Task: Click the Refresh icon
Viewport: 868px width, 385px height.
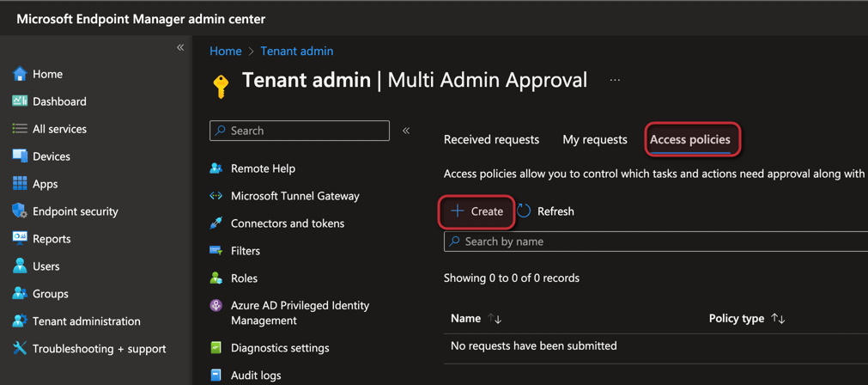Action: (524, 211)
